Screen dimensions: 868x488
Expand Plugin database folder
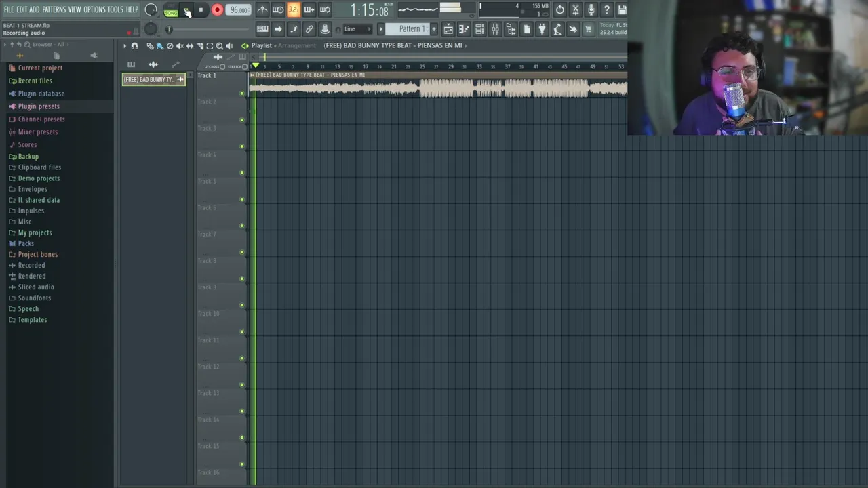coord(41,94)
